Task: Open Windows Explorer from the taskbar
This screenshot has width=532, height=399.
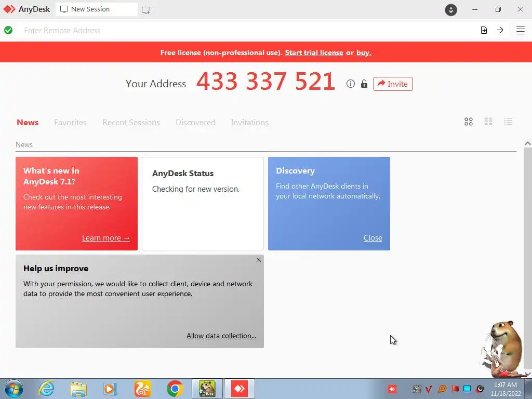Action: pos(78,389)
